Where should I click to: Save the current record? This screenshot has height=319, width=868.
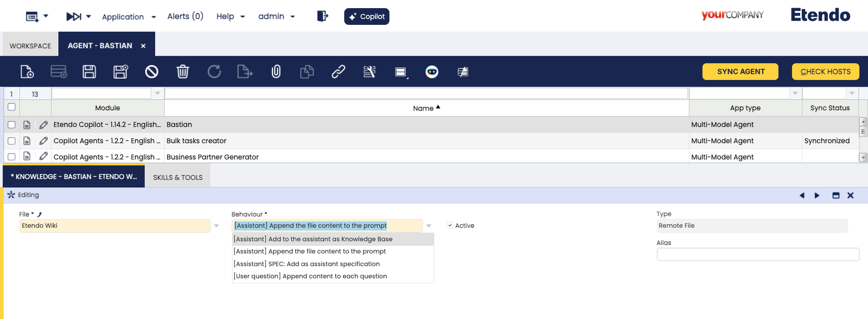pyautogui.click(x=89, y=71)
